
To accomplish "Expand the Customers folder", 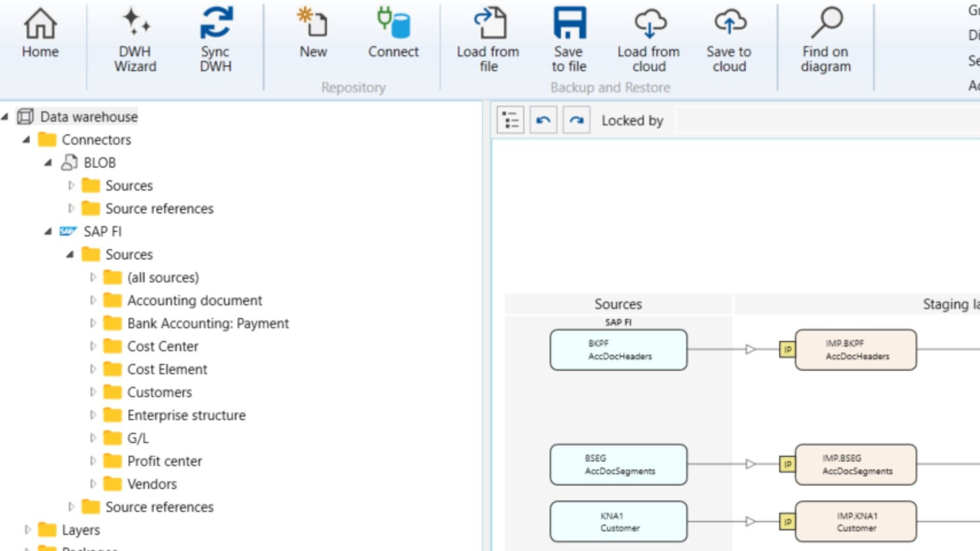I will coord(93,392).
